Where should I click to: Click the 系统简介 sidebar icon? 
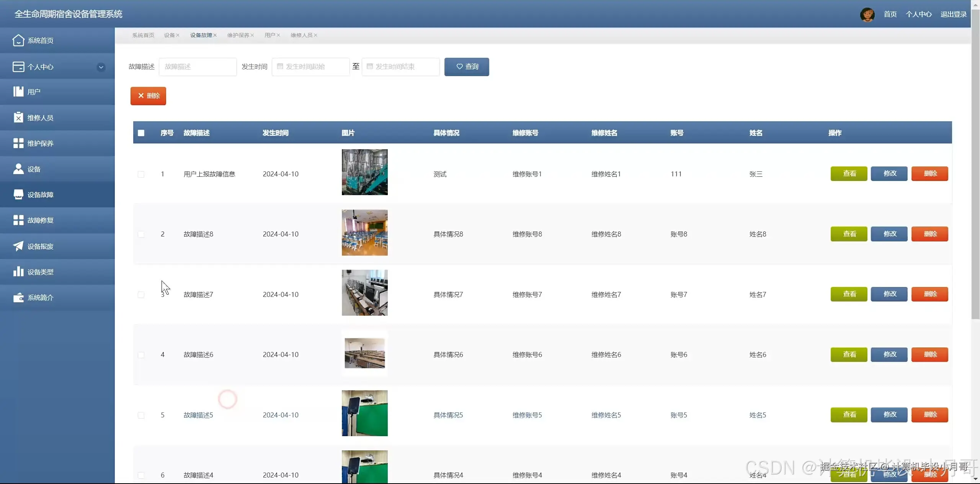pos(18,297)
